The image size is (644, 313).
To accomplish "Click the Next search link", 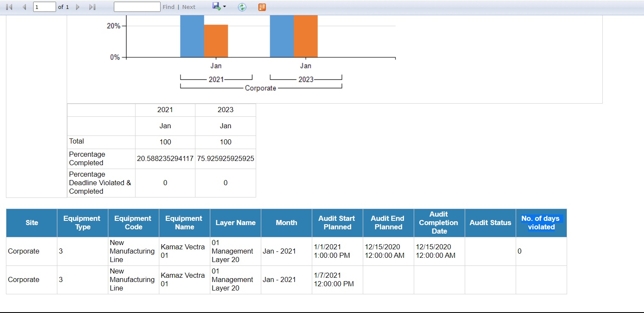I will (x=189, y=7).
